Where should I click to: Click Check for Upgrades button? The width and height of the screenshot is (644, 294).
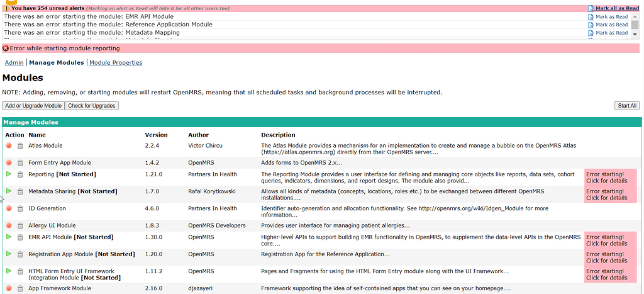coord(92,106)
